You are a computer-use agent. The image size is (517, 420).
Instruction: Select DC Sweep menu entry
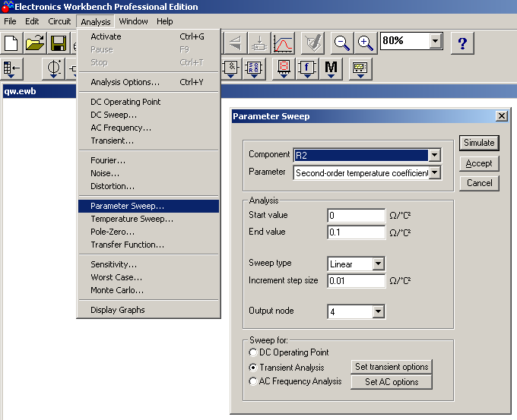click(x=149, y=115)
